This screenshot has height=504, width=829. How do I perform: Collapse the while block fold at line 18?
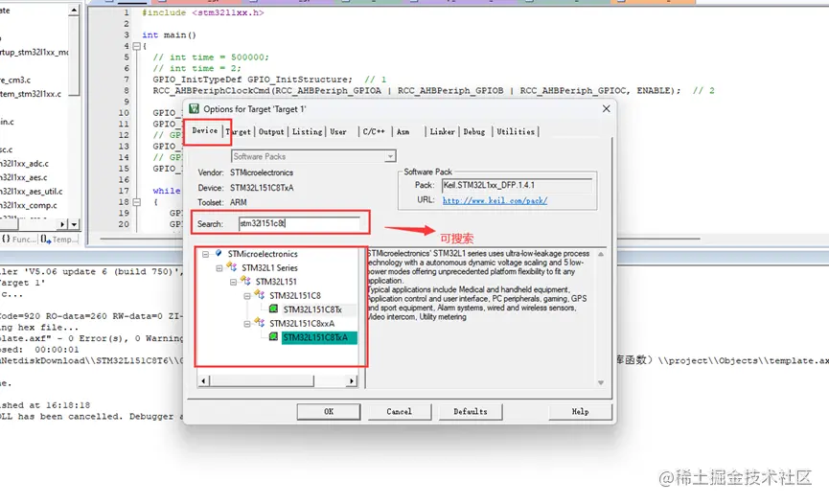click(136, 202)
